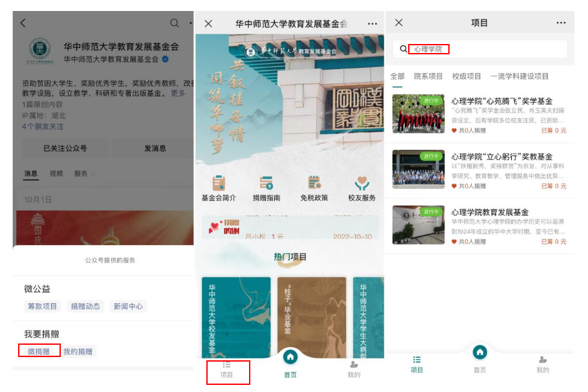588x392 pixels.
Task: Switch to the 院系项目 tab
Action: pos(428,76)
